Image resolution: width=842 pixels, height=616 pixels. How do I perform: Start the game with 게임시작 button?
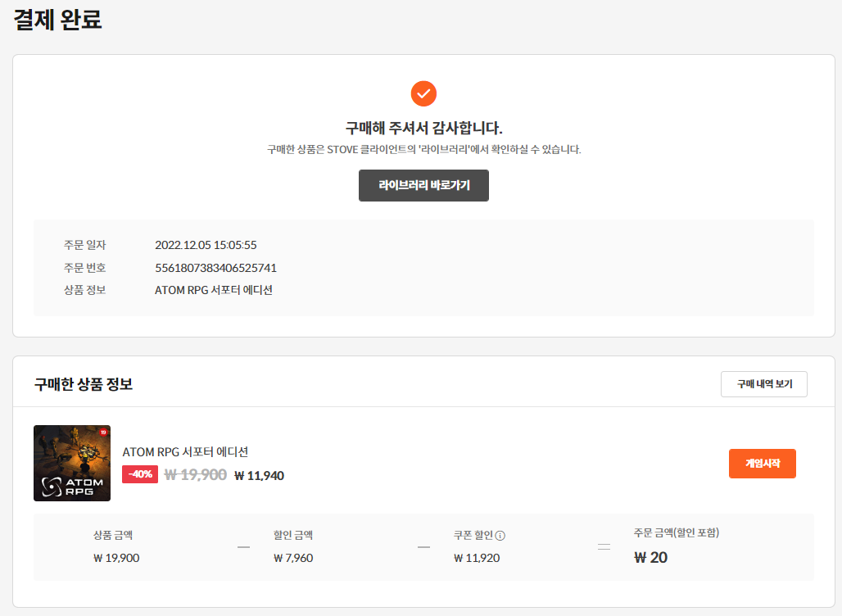coord(762,464)
